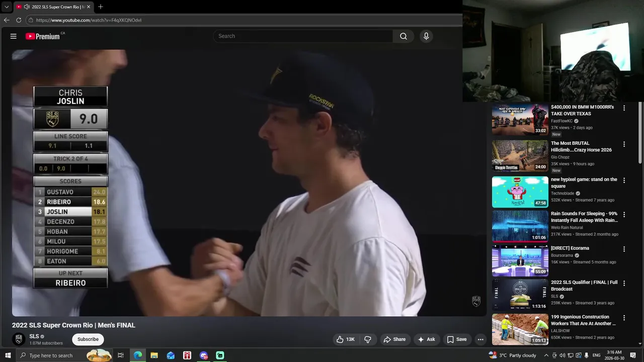This screenshot has width=644, height=362.
Task: Open more actions ellipsis under video
Action: click(x=480, y=339)
